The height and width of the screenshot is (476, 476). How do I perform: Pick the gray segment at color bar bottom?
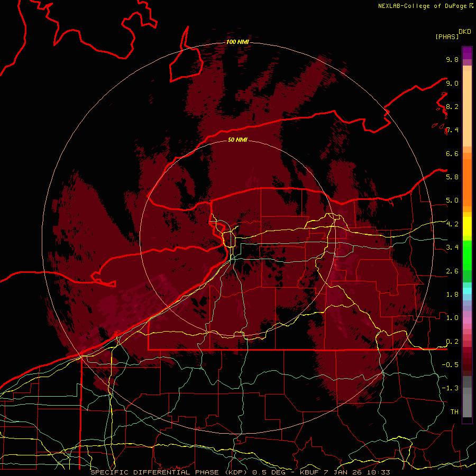[x=467, y=404]
